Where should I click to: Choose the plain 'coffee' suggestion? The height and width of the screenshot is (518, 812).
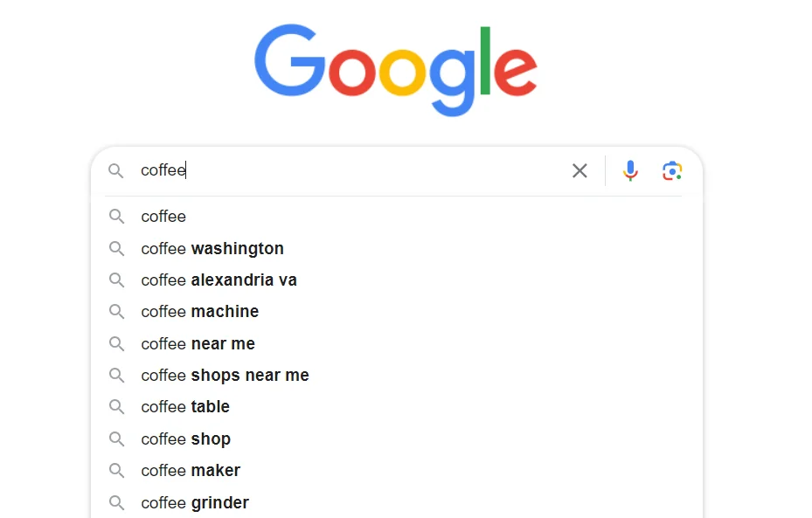coord(163,216)
